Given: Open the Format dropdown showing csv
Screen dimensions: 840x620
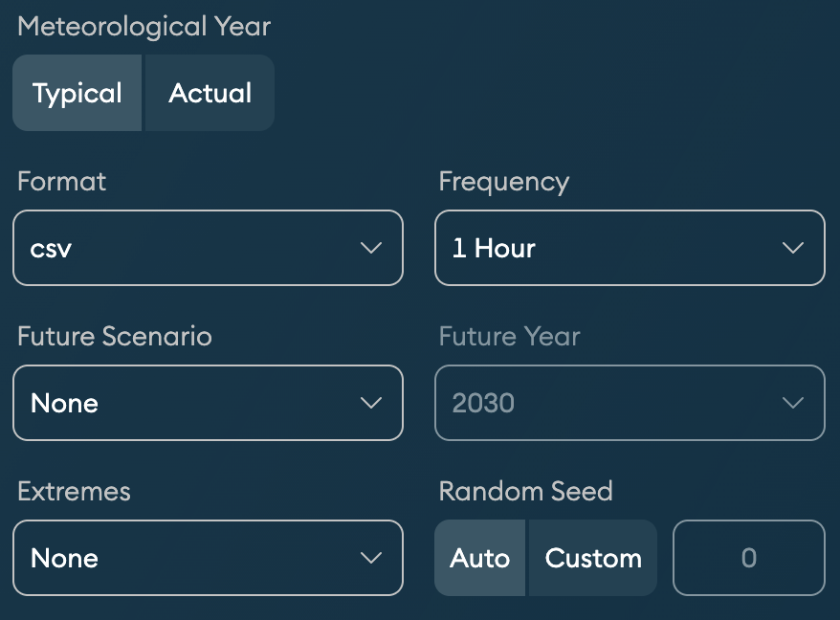Looking at the screenshot, I should (x=191, y=249).
